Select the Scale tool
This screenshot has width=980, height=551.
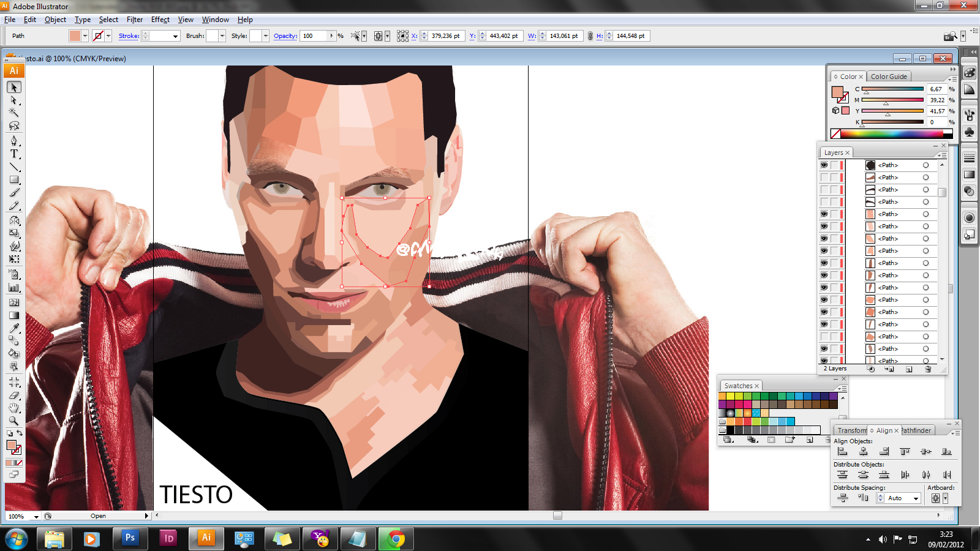pyautogui.click(x=14, y=233)
